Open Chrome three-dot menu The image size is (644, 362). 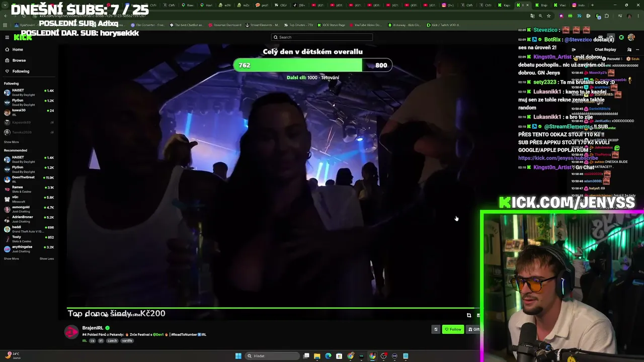pyautogui.click(x=639, y=16)
